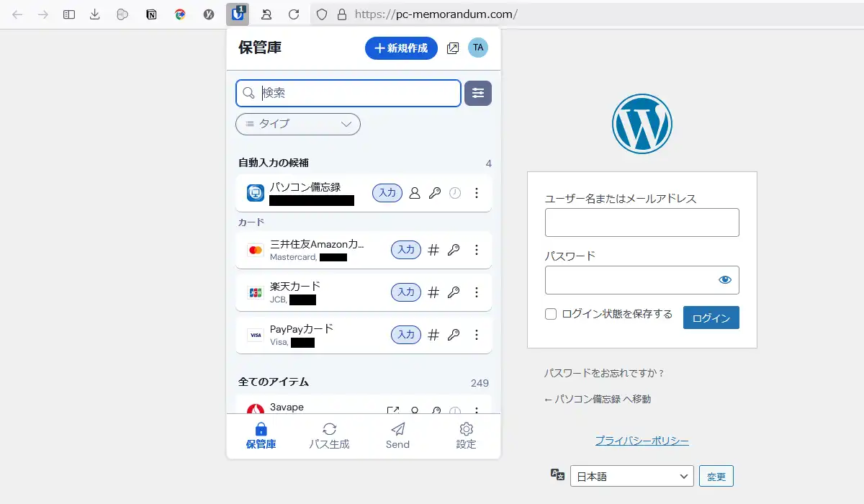Copy security code key for 三井住友Amazonカード
This screenshot has height=504, width=864.
(x=454, y=250)
